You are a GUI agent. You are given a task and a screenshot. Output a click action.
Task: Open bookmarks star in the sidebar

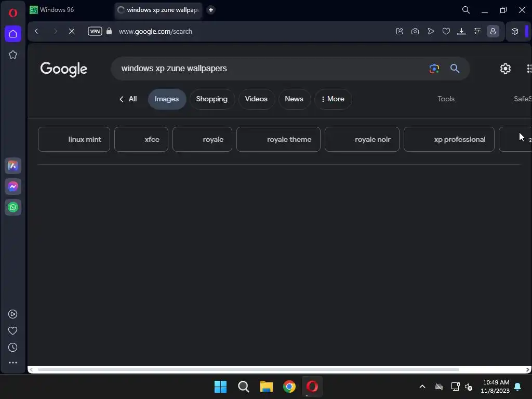click(13, 55)
